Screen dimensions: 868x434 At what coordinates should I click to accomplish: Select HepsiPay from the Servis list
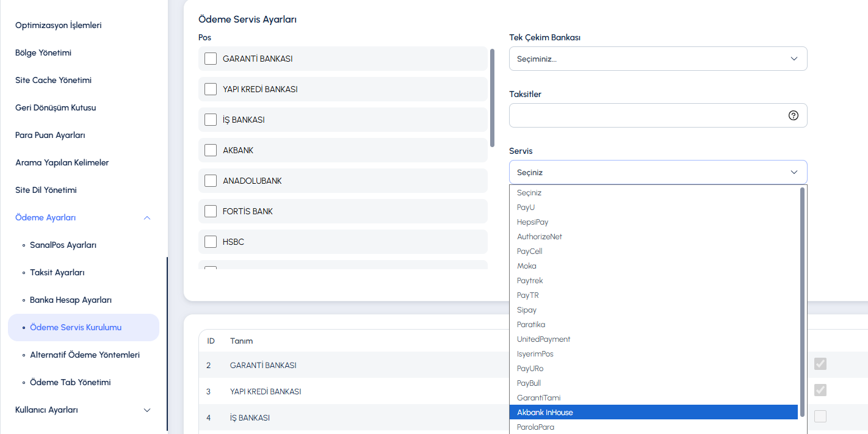click(x=654, y=222)
